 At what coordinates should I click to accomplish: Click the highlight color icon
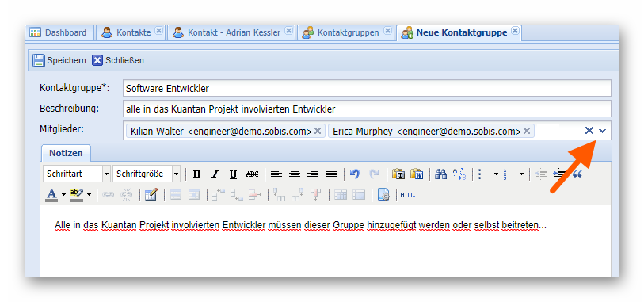tap(76, 195)
